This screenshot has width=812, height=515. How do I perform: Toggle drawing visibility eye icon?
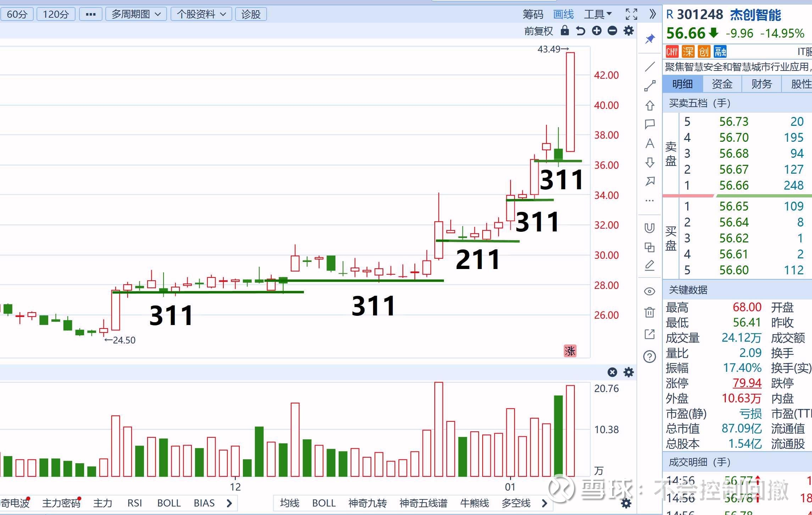650,291
